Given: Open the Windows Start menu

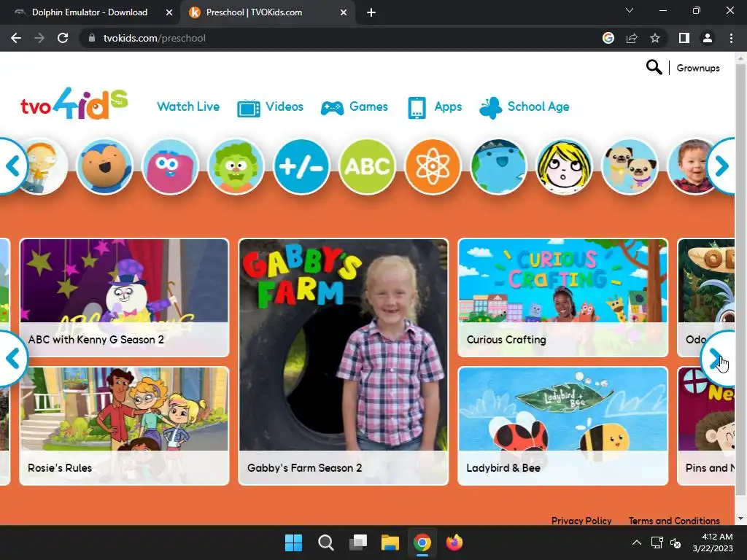Looking at the screenshot, I should (x=293, y=542).
